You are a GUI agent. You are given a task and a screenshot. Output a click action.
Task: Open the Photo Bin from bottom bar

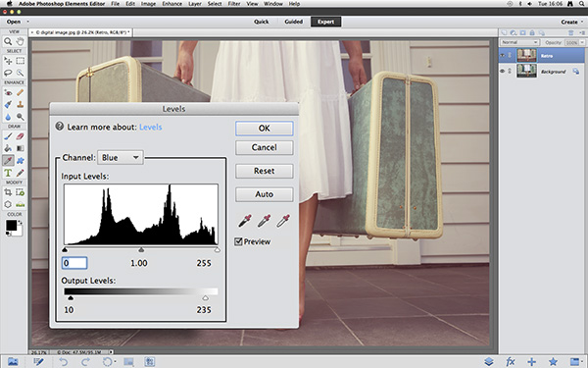(13, 361)
